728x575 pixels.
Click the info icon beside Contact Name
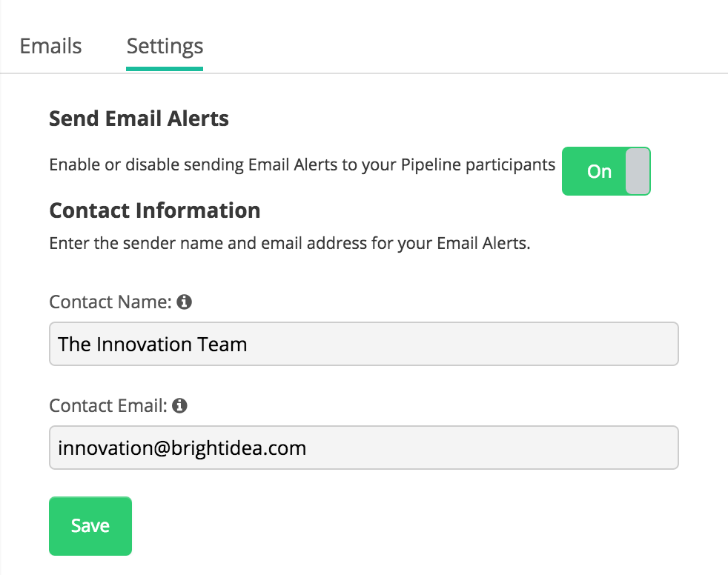[x=185, y=302]
